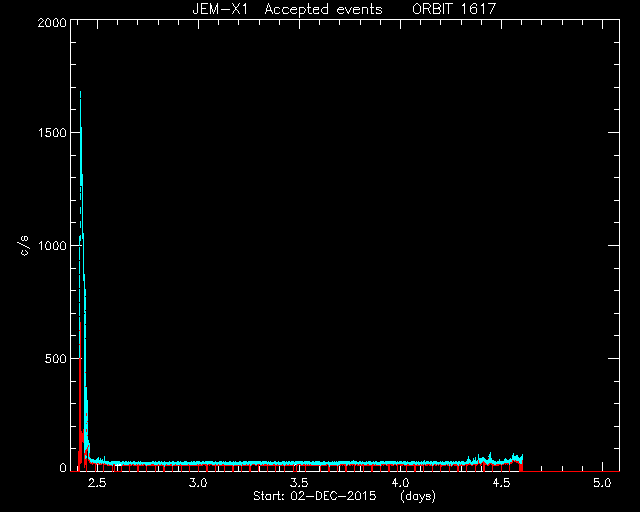Click the 3.0 x-axis tick label
Image resolution: width=640 pixels, height=512 pixels.
click(198, 483)
